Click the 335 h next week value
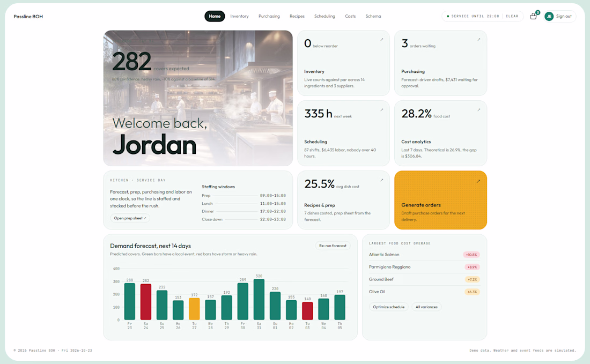590x364 pixels. [318, 114]
